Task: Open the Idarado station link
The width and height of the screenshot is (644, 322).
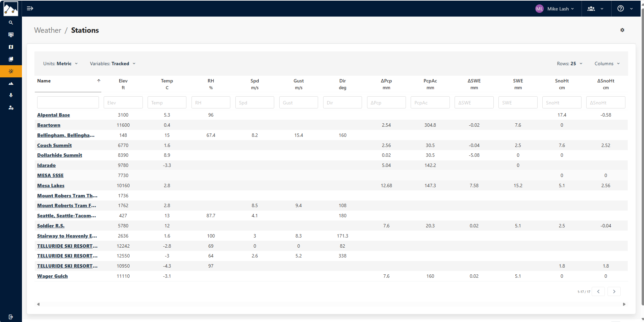Action: tap(46, 165)
